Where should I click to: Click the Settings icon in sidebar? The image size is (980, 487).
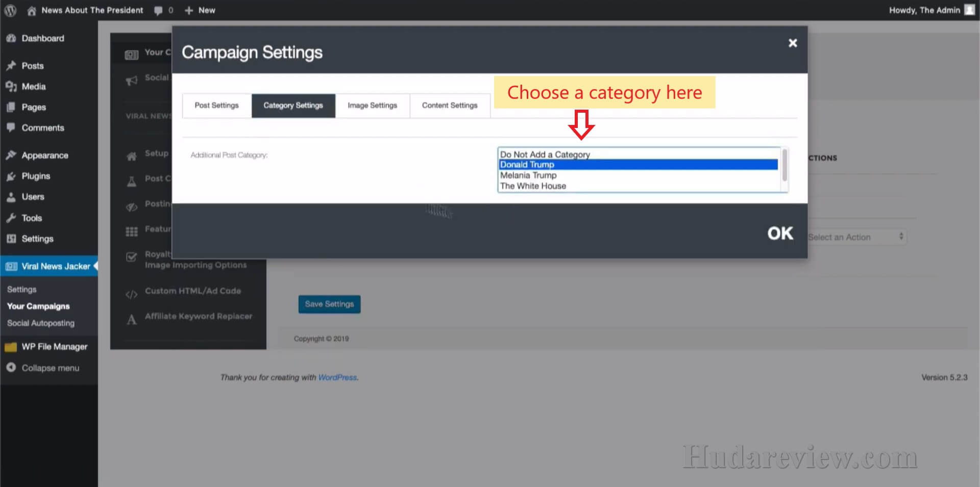(x=11, y=239)
